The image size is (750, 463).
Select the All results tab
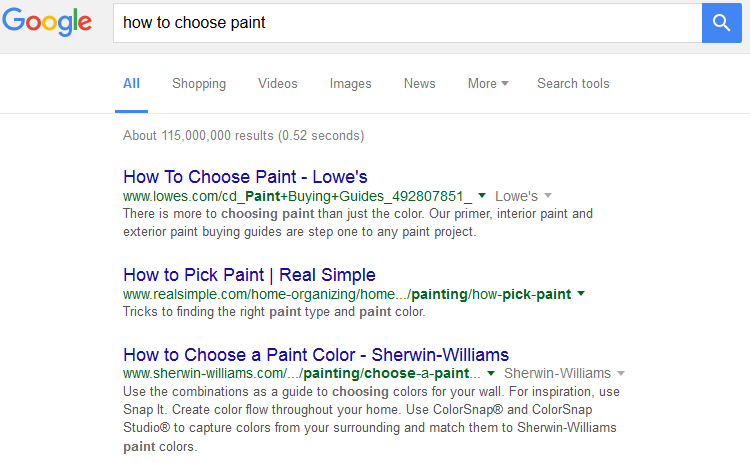[131, 84]
